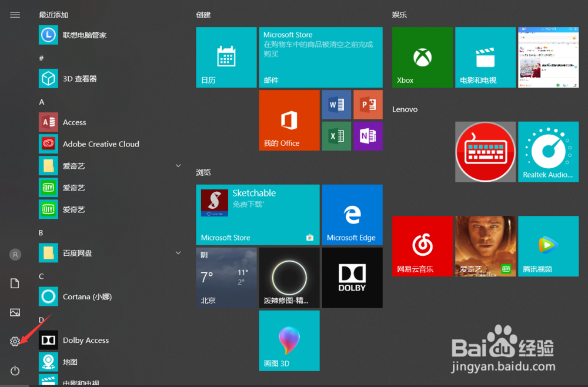Click the letter C index header
The image size is (588, 387).
[x=41, y=276]
